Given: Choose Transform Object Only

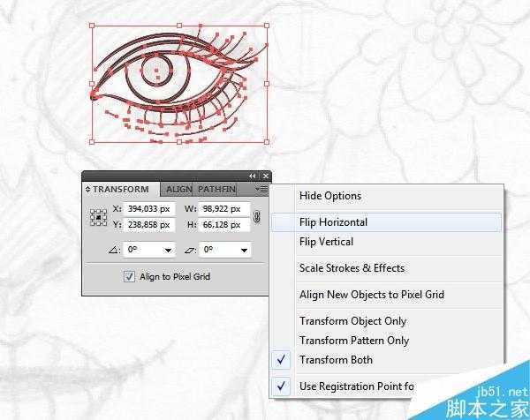Looking at the screenshot, I should click(x=386, y=321).
